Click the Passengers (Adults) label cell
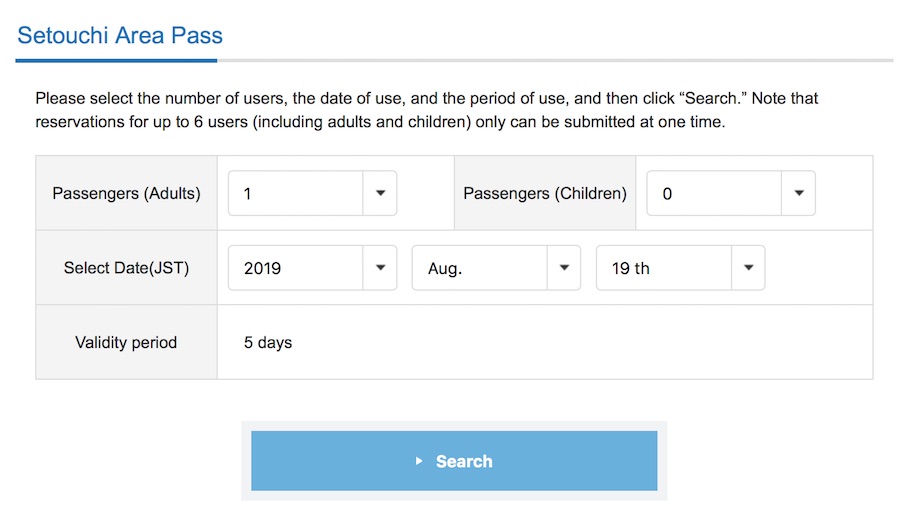Viewport: 900px width, 526px height. pos(126,193)
